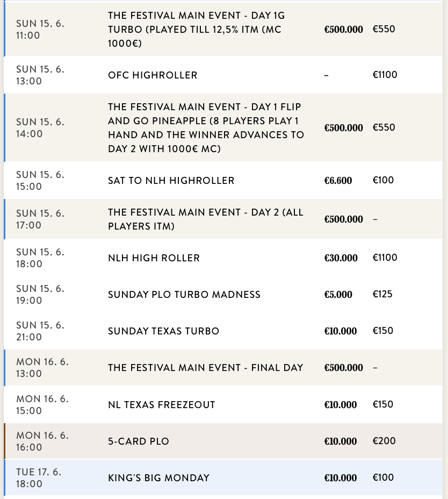
Task: Select Festival Main Event Final Day
Action: pyautogui.click(x=205, y=368)
